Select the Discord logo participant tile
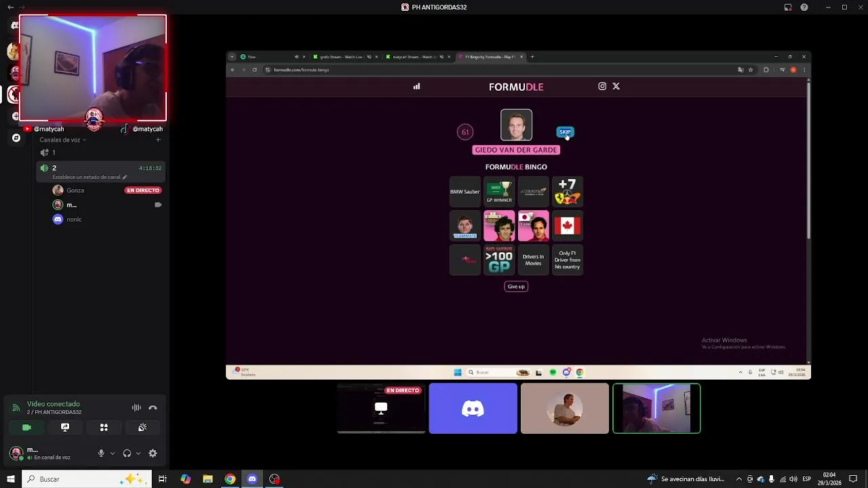 pyautogui.click(x=473, y=408)
